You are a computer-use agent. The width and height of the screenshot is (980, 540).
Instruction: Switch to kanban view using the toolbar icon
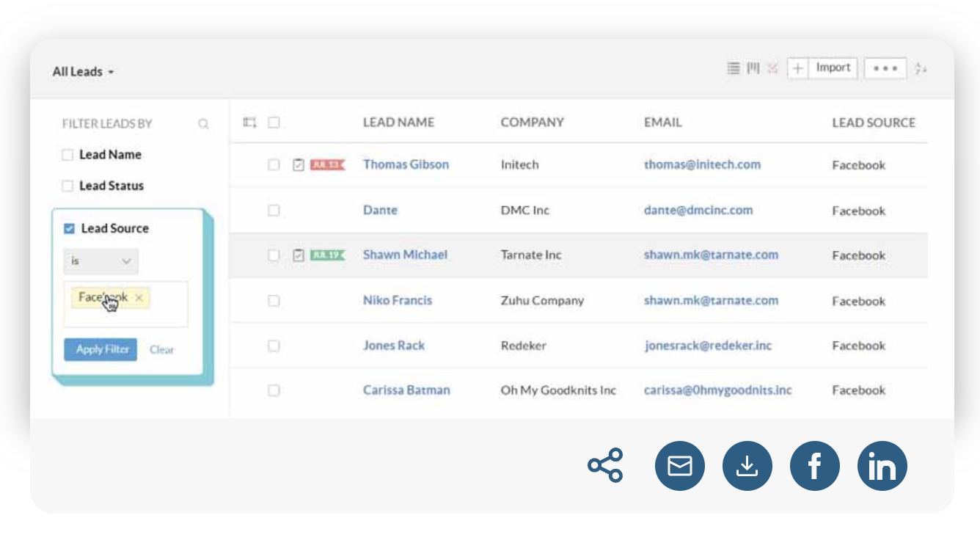point(752,67)
